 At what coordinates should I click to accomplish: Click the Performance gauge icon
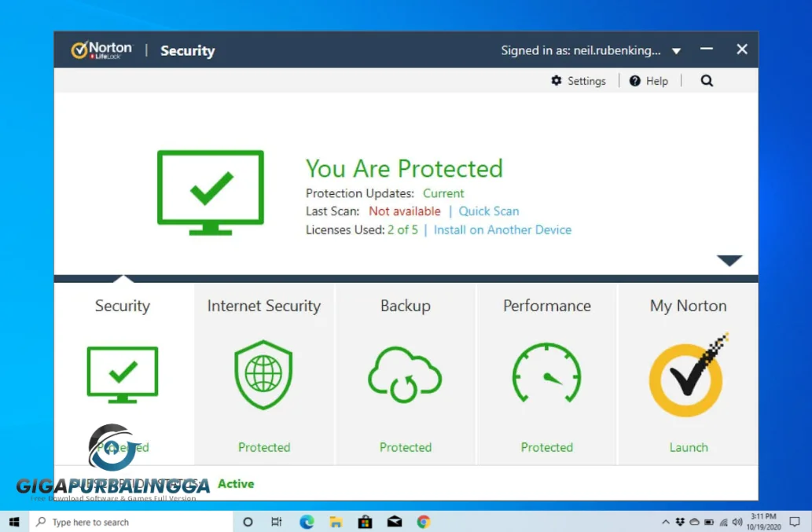[x=547, y=373]
